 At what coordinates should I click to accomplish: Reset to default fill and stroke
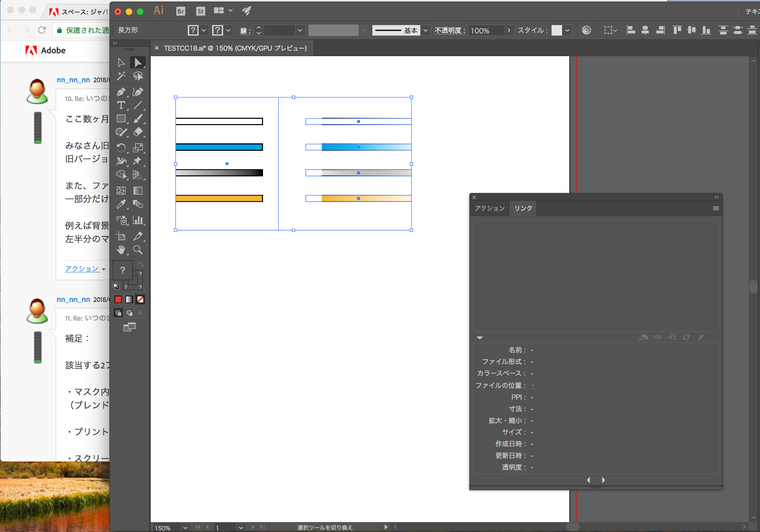[x=116, y=286]
